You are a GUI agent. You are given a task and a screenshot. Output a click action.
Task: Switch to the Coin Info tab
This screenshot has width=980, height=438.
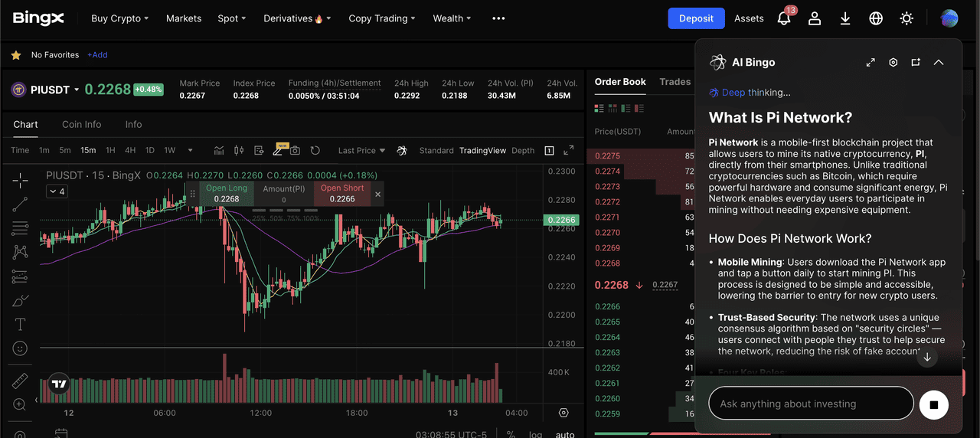(81, 124)
